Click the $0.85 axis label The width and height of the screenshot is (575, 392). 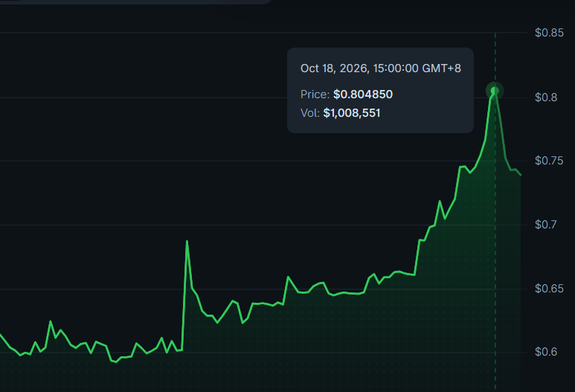pos(549,33)
